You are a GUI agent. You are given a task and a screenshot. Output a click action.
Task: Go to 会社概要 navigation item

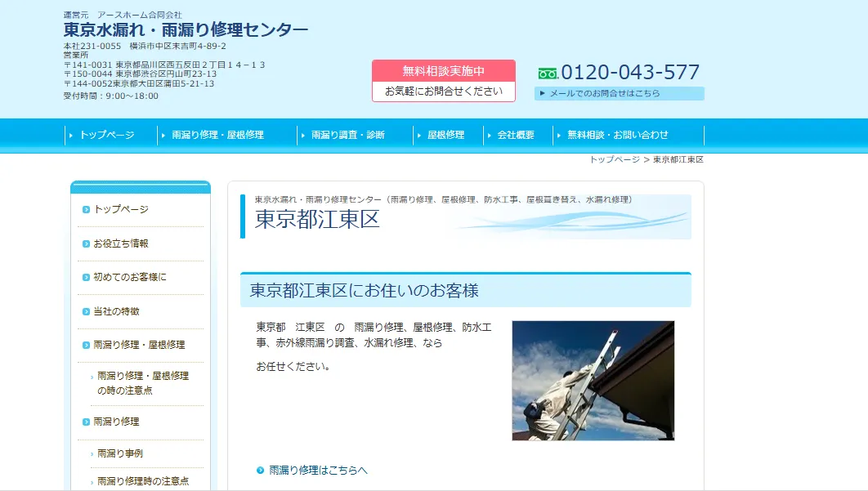(x=516, y=135)
